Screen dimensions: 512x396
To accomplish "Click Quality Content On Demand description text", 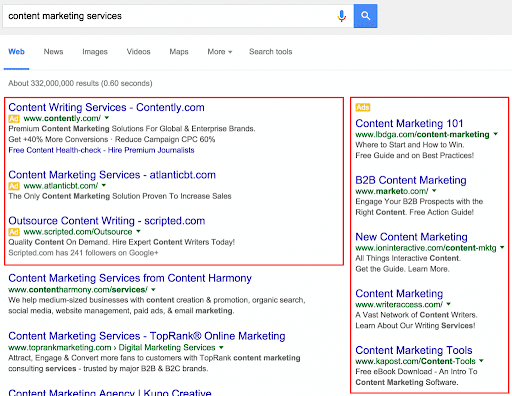I will [x=122, y=242].
